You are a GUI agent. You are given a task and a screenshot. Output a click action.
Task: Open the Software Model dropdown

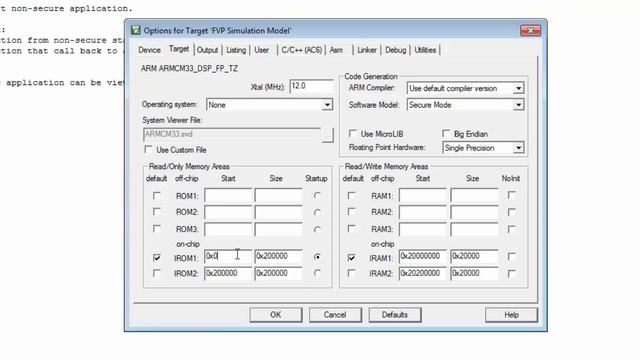coord(518,105)
